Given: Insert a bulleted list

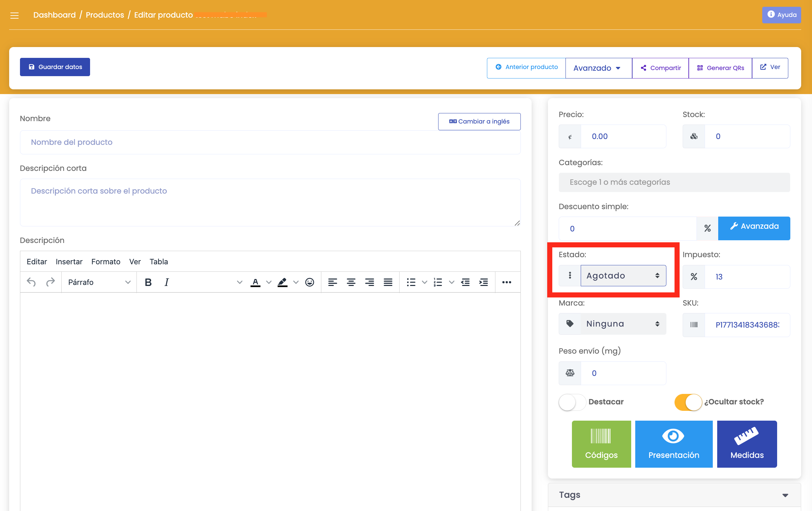Looking at the screenshot, I should tap(411, 282).
